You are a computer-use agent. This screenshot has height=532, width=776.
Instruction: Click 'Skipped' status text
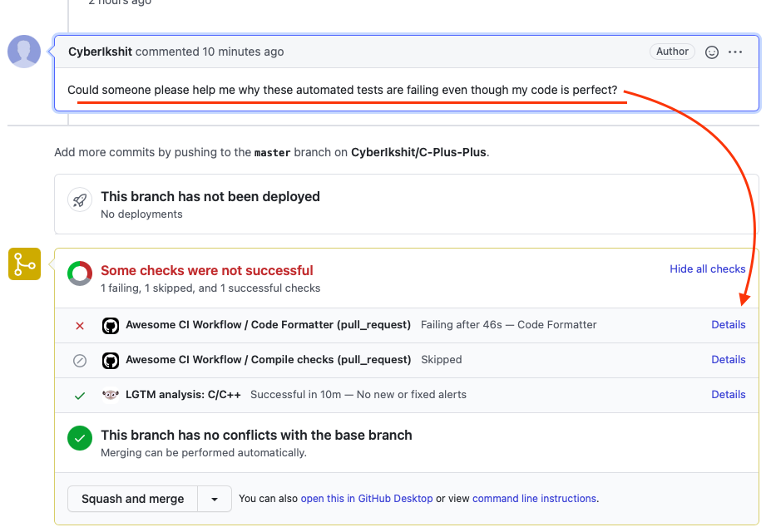tap(442, 360)
